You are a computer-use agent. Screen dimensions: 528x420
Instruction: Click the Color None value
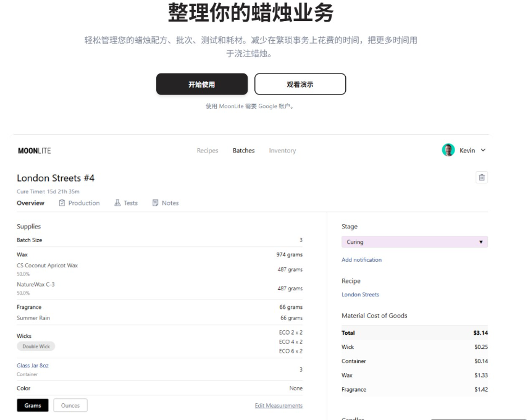point(296,388)
